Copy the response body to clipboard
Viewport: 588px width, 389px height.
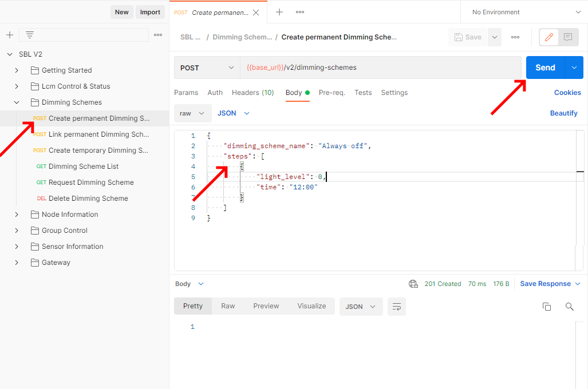pos(547,307)
